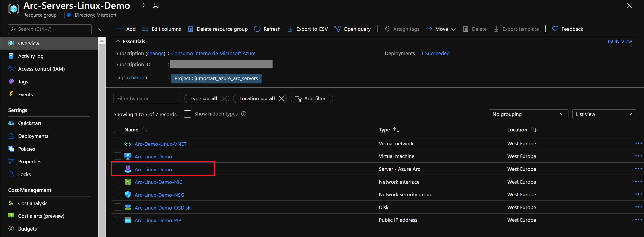Click the sidebar Search field
The width and height of the screenshot is (644, 237).
click(50, 29)
